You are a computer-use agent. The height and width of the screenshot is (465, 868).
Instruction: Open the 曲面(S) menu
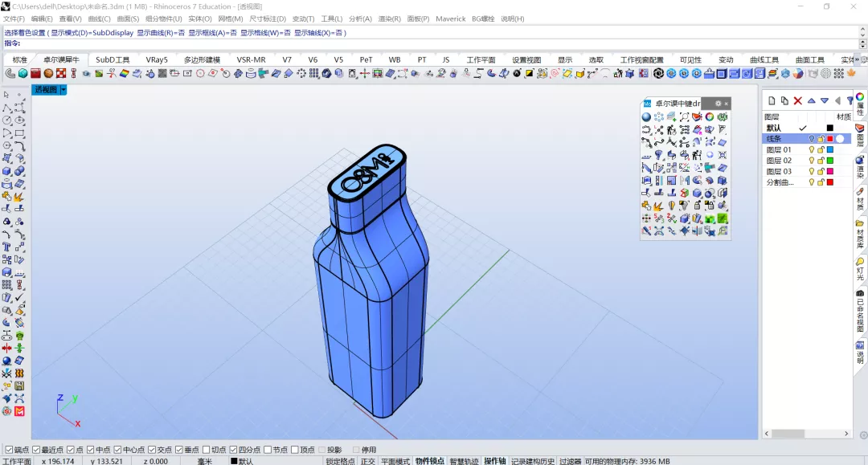[128, 18]
